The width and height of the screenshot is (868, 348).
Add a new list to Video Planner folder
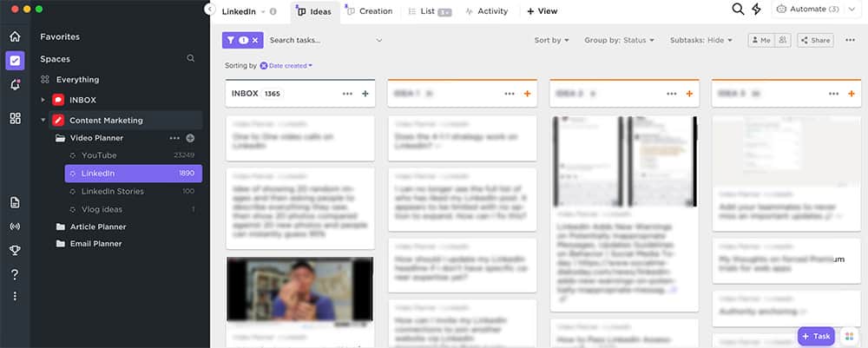(190, 138)
